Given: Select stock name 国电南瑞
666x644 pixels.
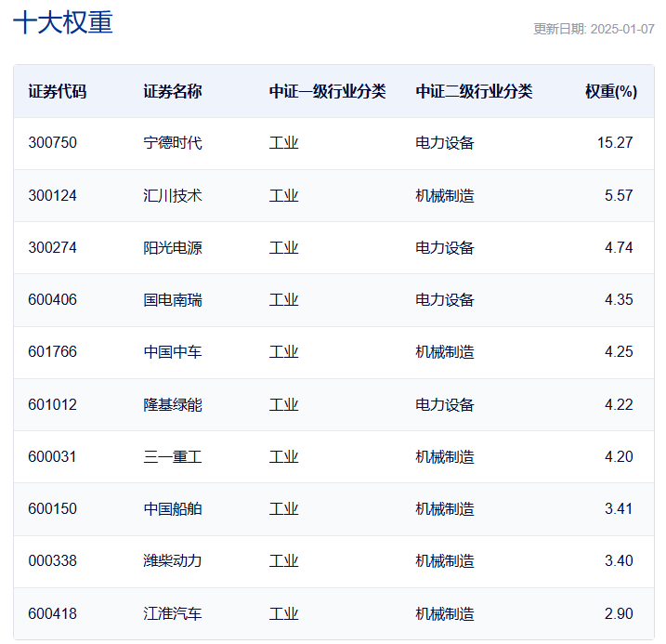Looking at the screenshot, I should tap(173, 299).
